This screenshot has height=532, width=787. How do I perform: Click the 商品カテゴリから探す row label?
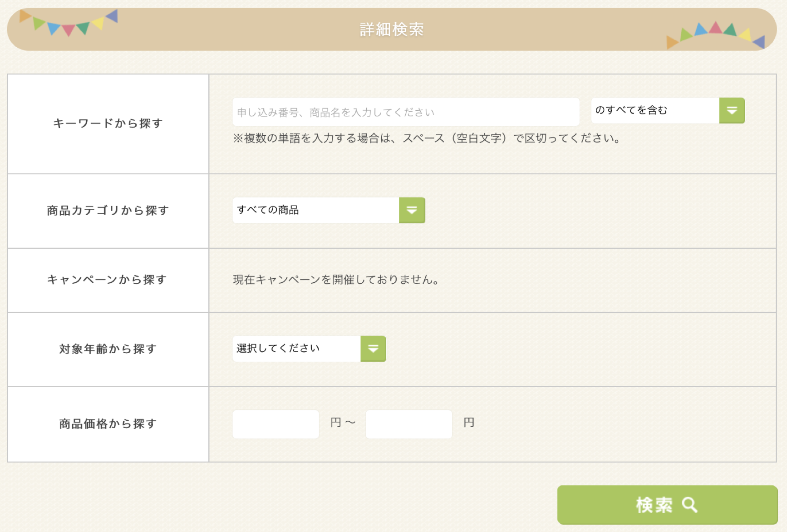point(108,211)
